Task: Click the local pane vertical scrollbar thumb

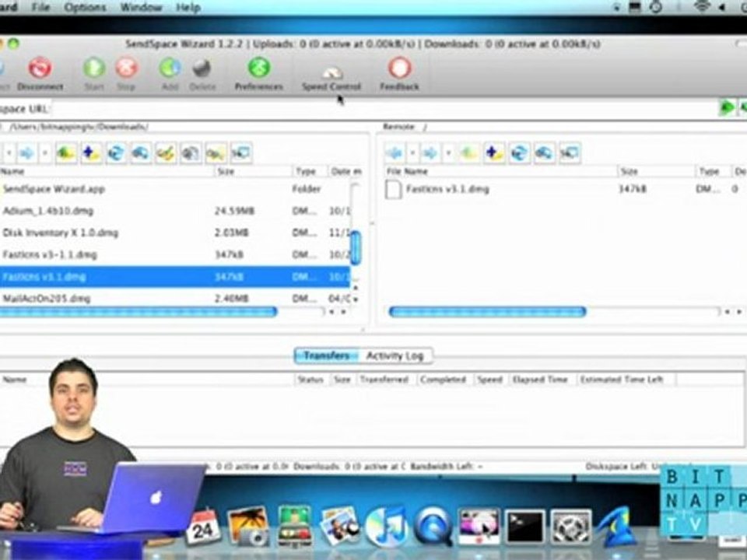Action: tap(356, 247)
